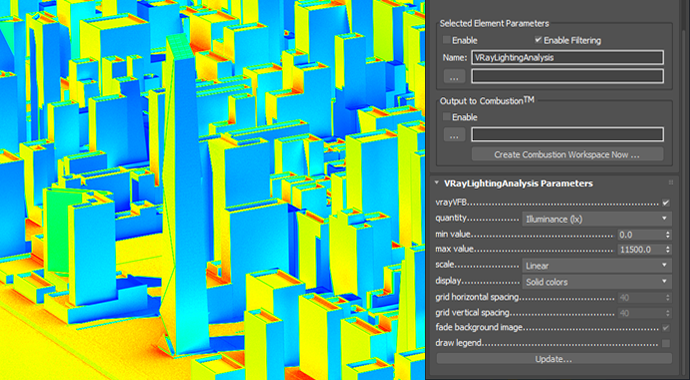Click the grid horizontal spacing spinner arrows

click(668, 298)
